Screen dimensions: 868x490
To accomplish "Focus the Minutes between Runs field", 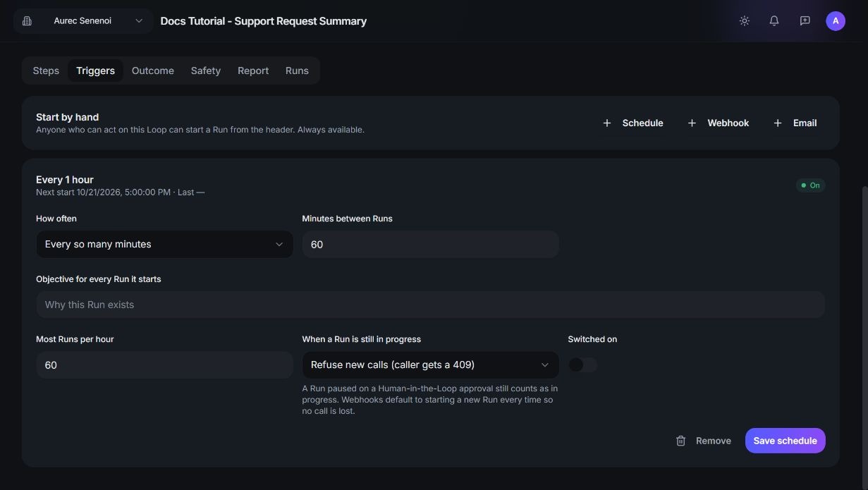I will click(x=430, y=244).
